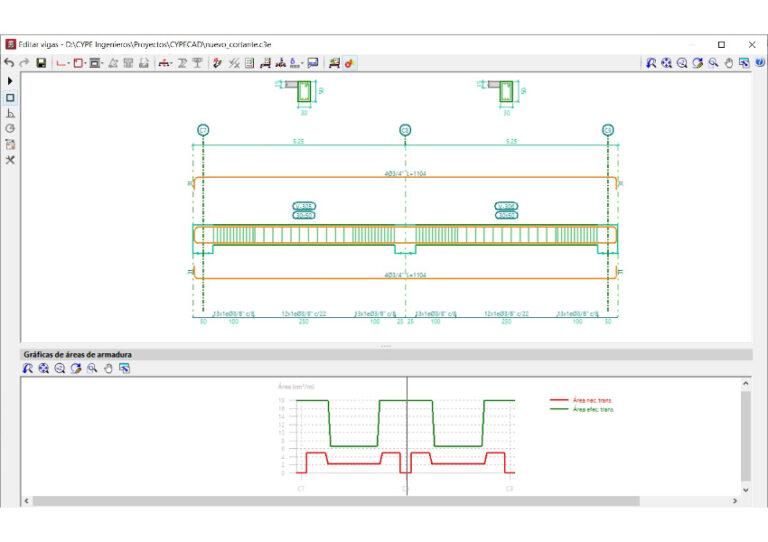Click the black play arrow in left sidebar
Screen dimensions: 768x542
click(x=10, y=81)
